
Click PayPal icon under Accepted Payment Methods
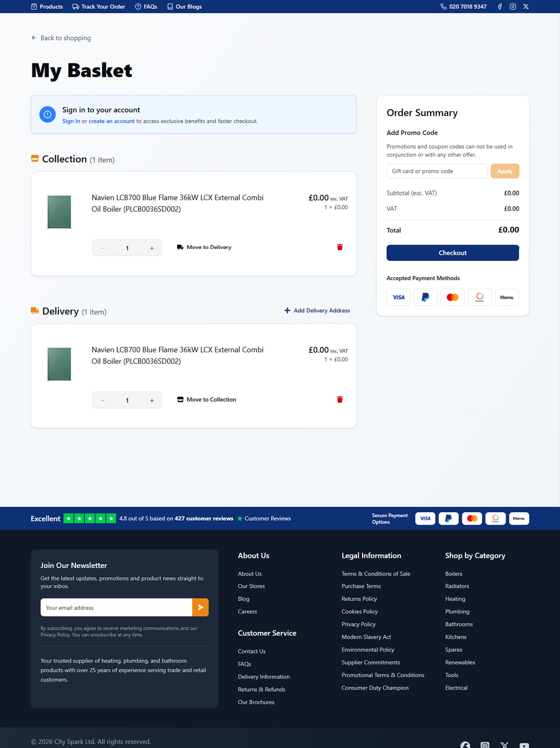425,297
